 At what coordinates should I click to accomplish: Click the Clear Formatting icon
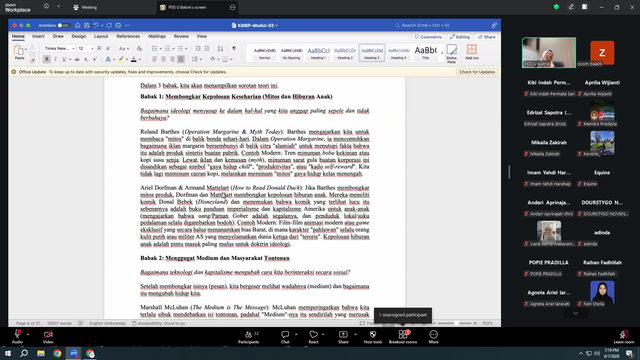click(x=139, y=49)
